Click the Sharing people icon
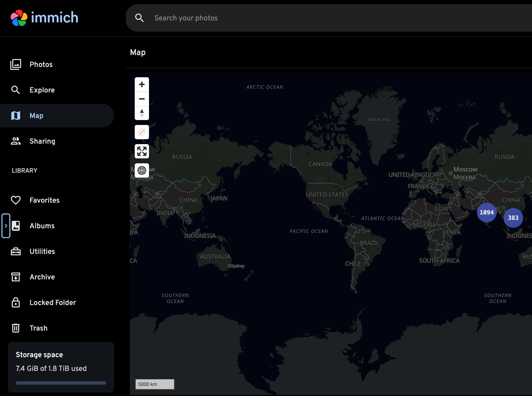This screenshot has height=396, width=532. point(16,141)
